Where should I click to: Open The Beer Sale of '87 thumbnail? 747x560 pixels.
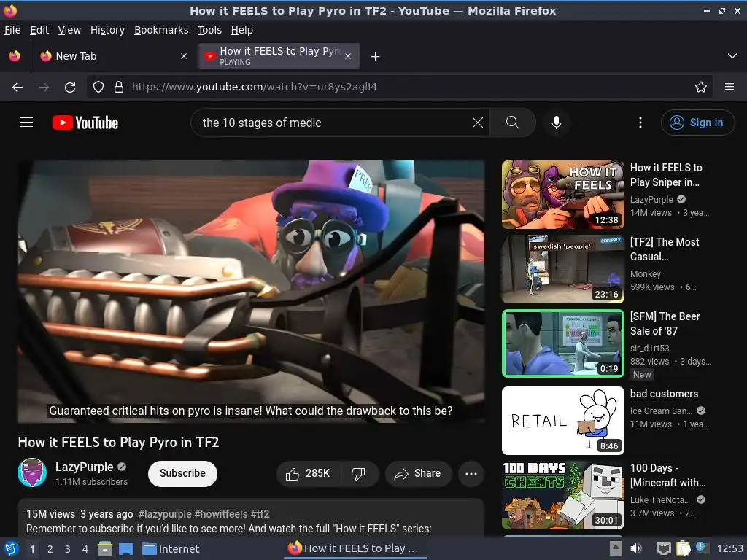coord(562,343)
